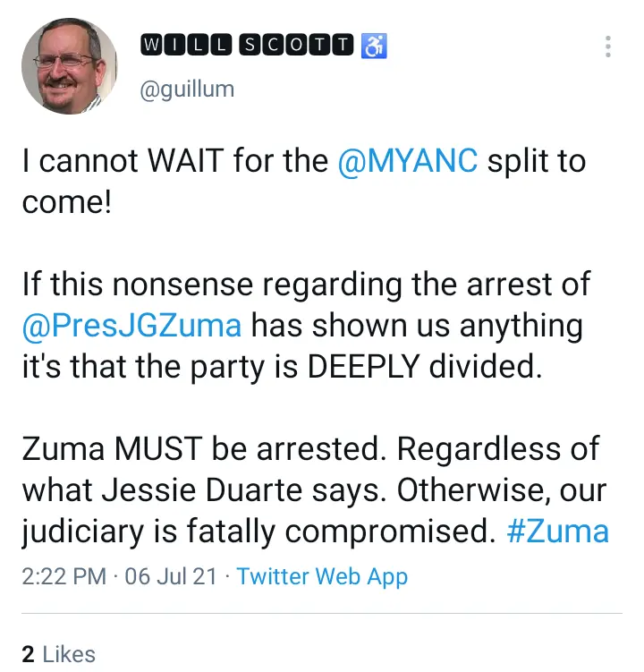The image size is (644, 672).
Task: Click the phrase "judiciary is fatally compromised"
Action: (259, 532)
